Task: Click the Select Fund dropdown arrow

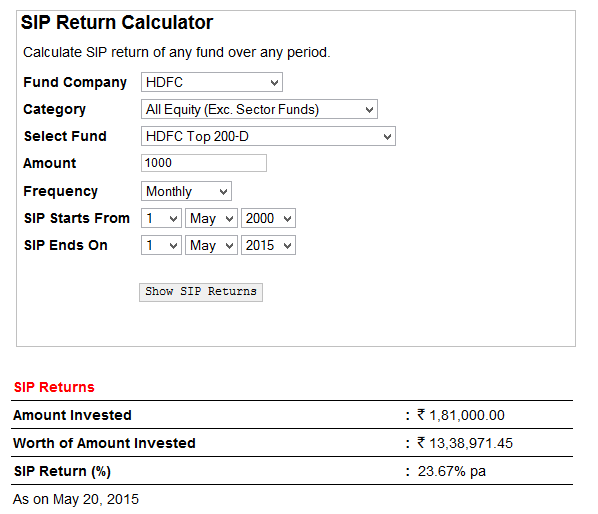Action: coord(387,137)
